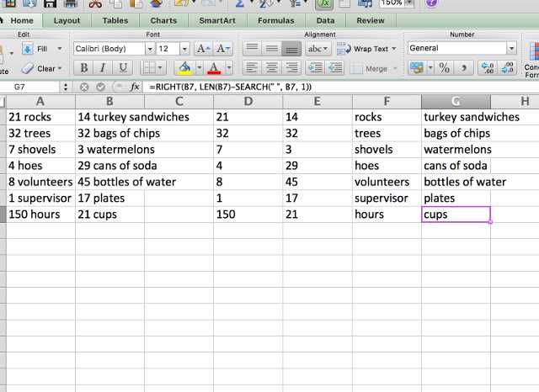Switch to the Layout tab
This screenshot has height=392, width=539.
[67, 20]
